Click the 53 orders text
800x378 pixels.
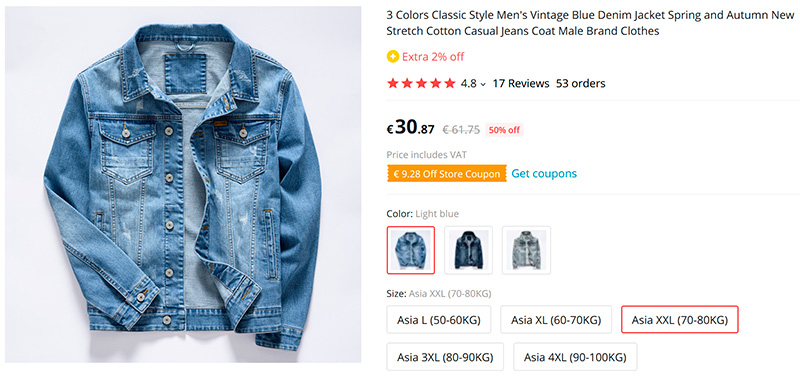(581, 84)
